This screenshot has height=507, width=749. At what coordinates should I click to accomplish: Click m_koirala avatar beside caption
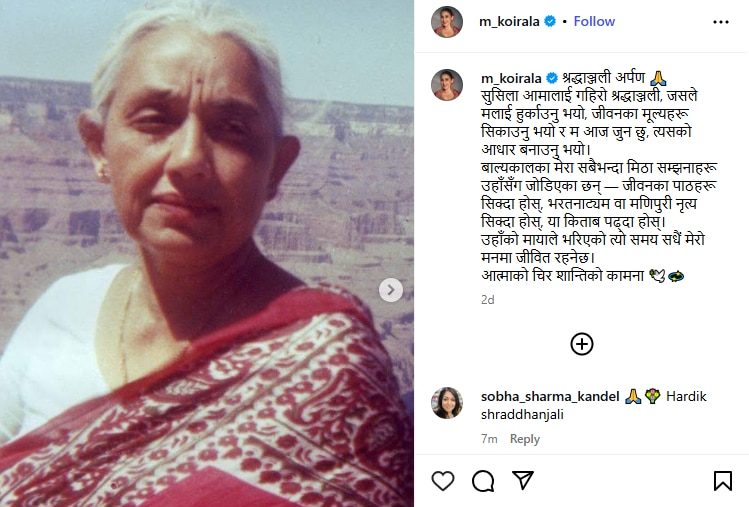point(447,85)
